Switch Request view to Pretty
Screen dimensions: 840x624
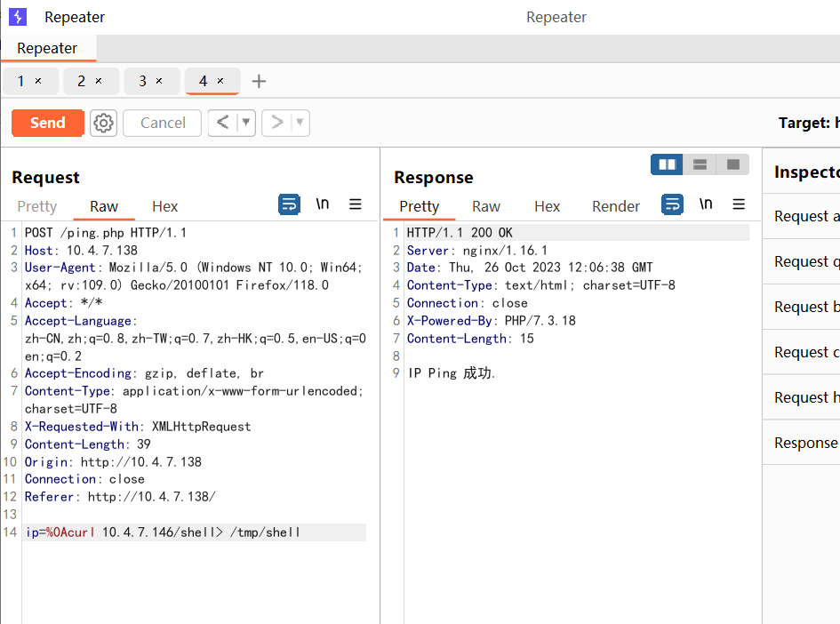click(x=37, y=206)
